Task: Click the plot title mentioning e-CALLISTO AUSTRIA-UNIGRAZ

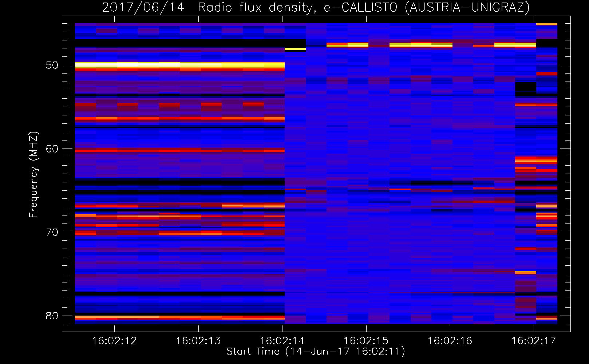Action: tap(316, 7)
